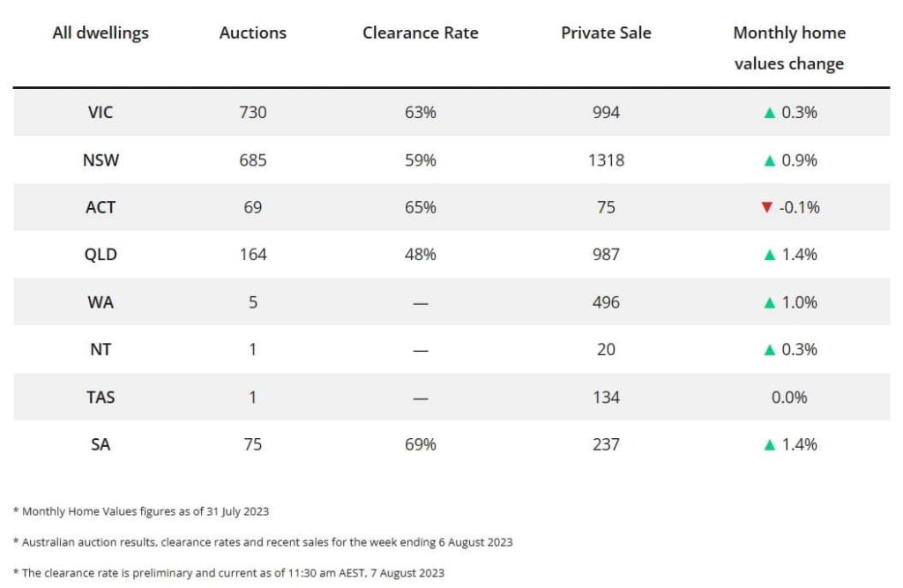Click the All dwellings column header

click(x=101, y=33)
